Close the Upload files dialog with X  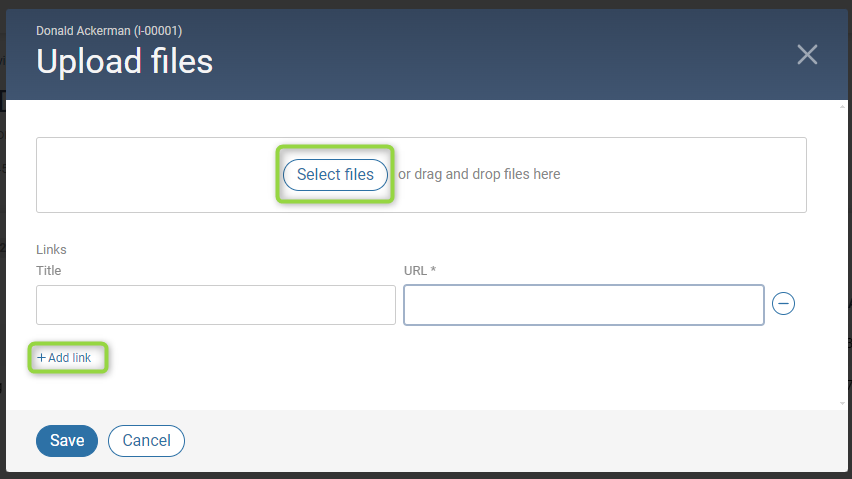807,54
